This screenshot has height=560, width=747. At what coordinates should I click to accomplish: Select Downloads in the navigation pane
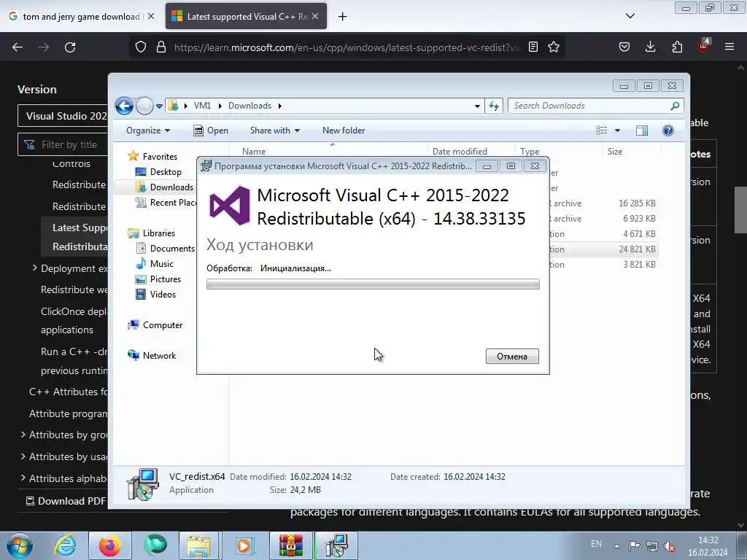(x=171, y=187)
